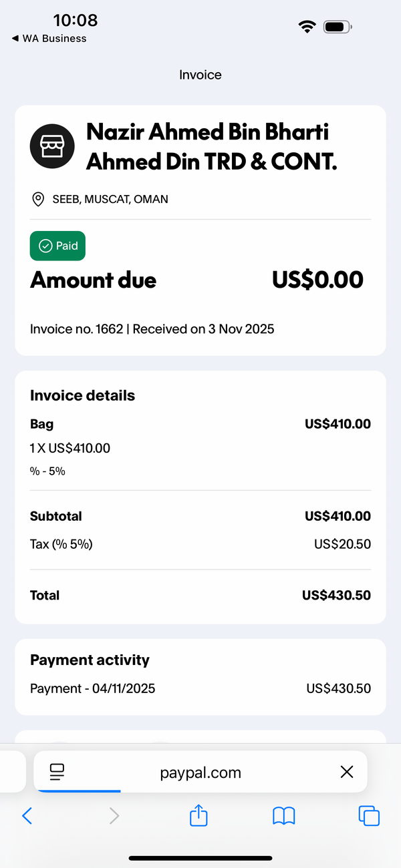
Task: Tap the paypal.com address field
Action: (x=200, y=773)
